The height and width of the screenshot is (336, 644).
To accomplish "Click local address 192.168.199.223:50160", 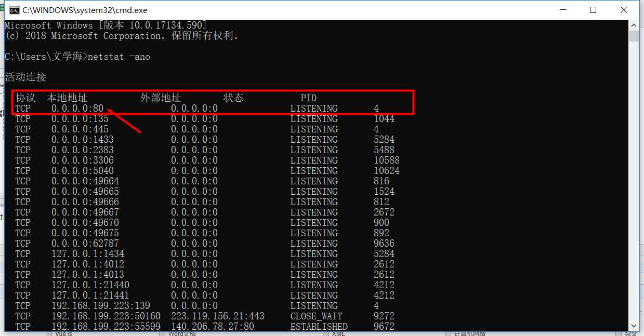I will 106,316.
